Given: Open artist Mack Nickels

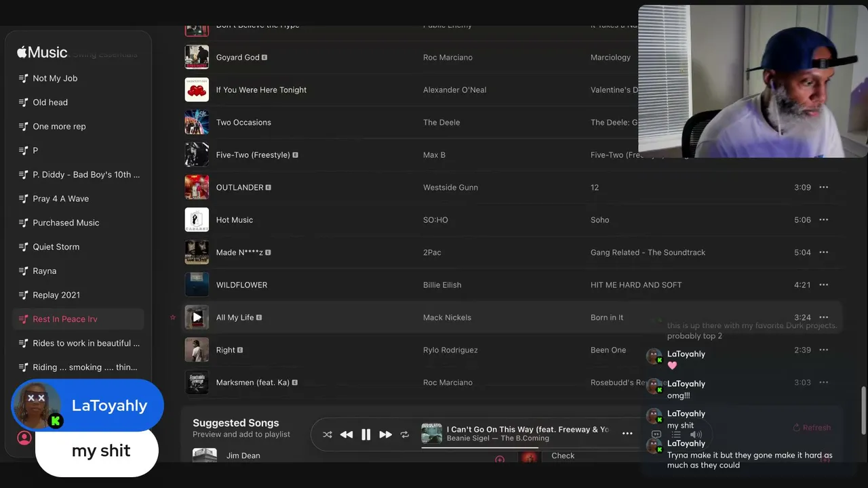Looking at the screenshot, I should tap(447, 317).
